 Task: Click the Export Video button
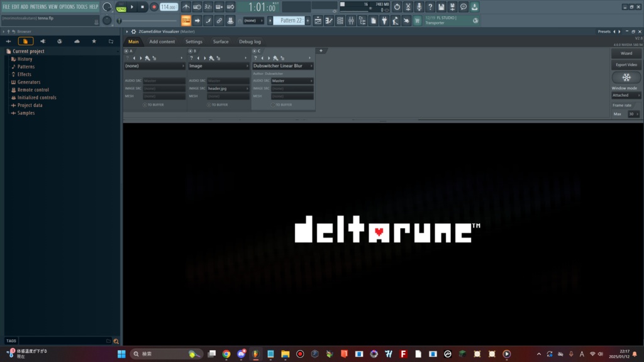click(x=626, y=65)
